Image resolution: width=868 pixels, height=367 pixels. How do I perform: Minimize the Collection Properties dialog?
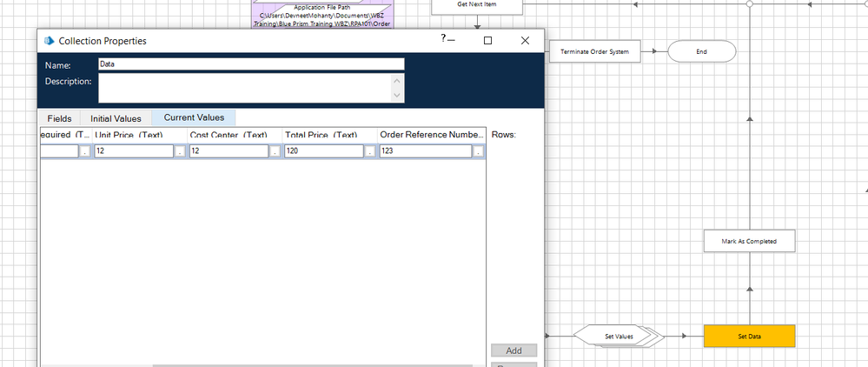(x=452, y=41)
